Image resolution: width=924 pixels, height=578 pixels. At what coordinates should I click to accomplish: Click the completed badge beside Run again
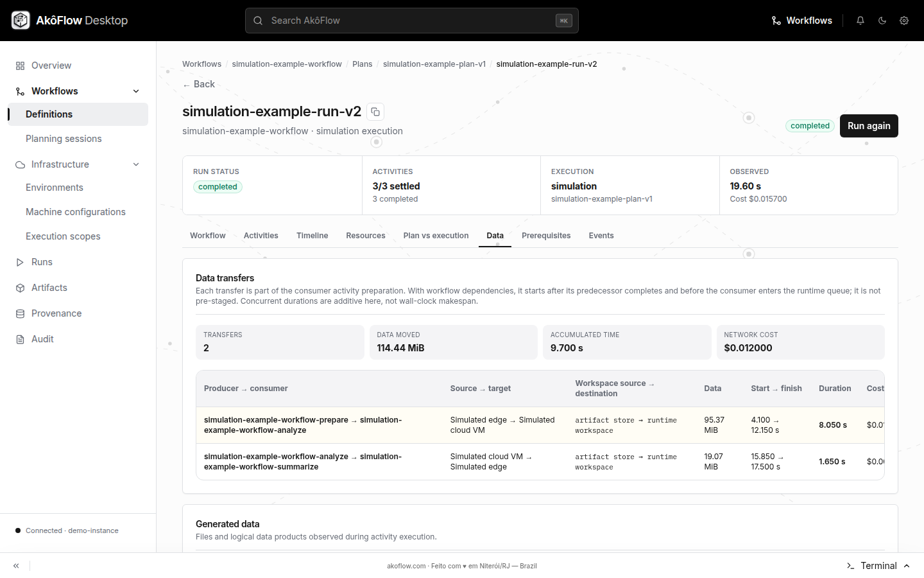click(810, 126)
